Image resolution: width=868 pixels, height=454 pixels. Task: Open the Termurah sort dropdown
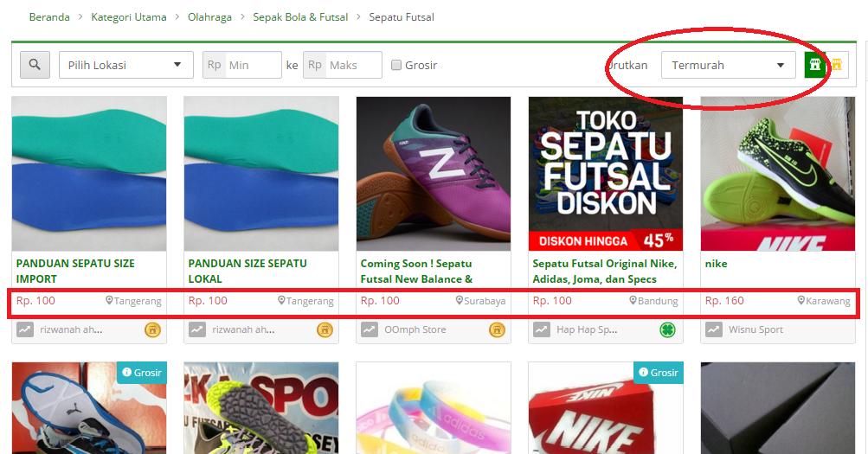[x=729, y=65]
